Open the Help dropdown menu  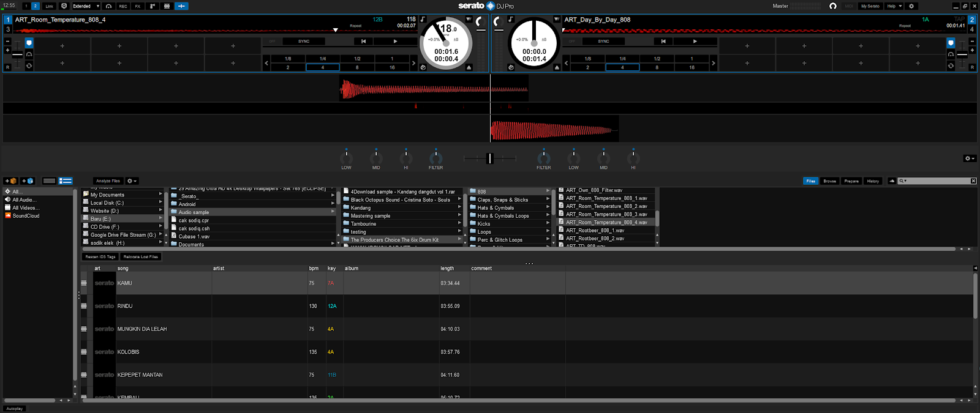point(894,6)
